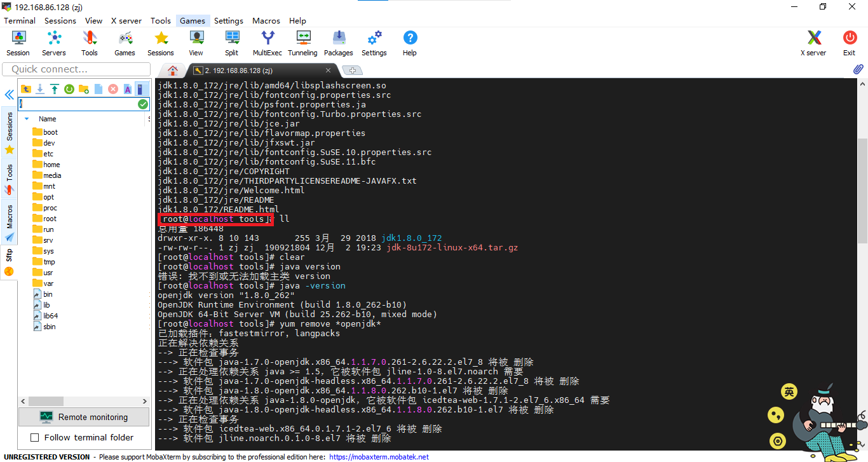Create a new folder in the SFTP panel
The width and height of the screenshot is (868, 462).
83,88
